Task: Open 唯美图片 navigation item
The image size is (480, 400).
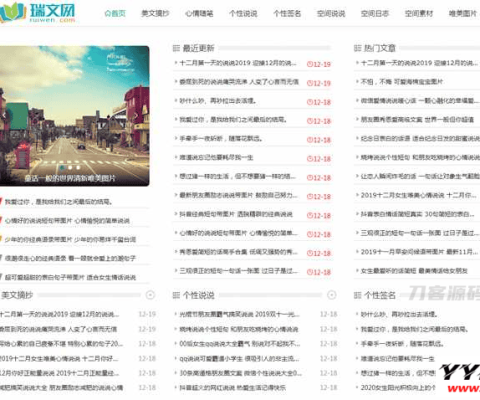Action: (463, 13)
